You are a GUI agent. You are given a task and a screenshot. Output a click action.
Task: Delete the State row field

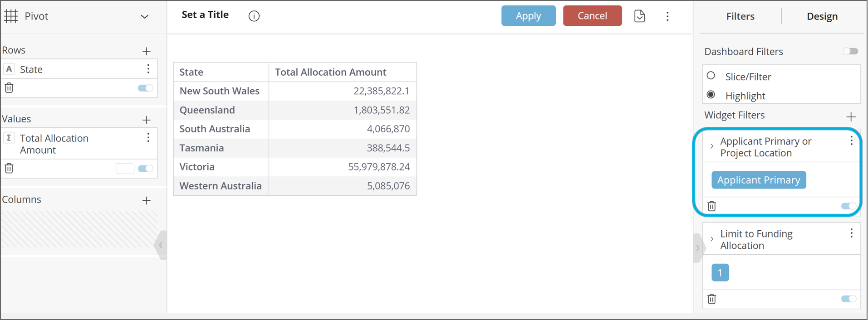(9, 88)
